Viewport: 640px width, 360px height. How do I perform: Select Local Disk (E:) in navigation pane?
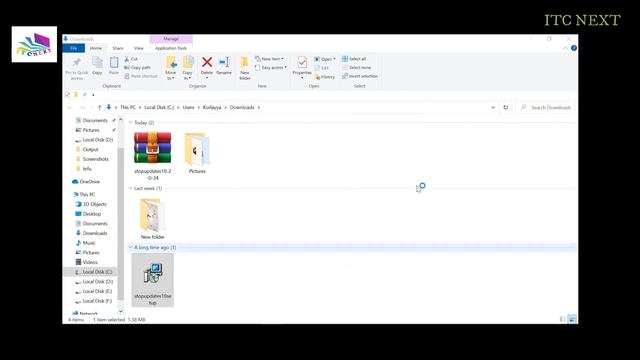(x=94, y=291)
